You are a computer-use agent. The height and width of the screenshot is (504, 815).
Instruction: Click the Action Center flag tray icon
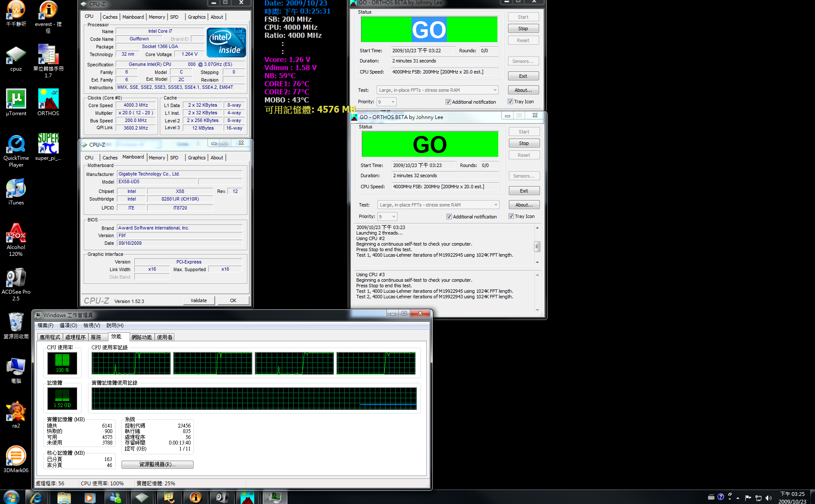(748, 498)
